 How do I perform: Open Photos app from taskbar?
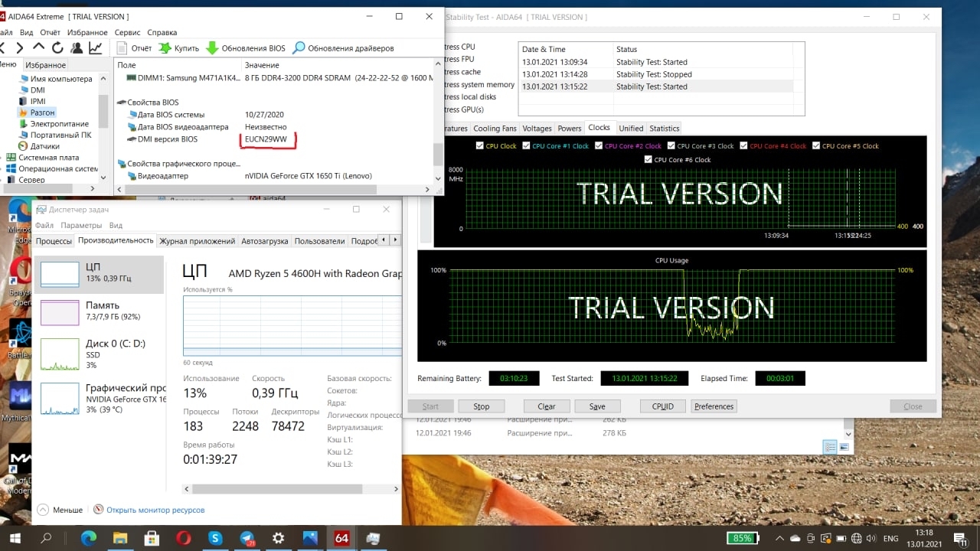(310, 538)
